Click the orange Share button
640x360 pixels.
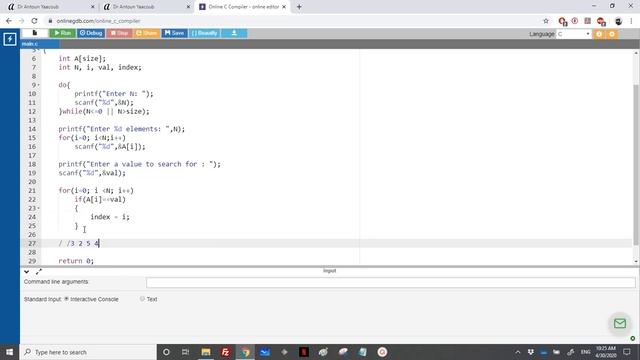click(x=147, y=33)
